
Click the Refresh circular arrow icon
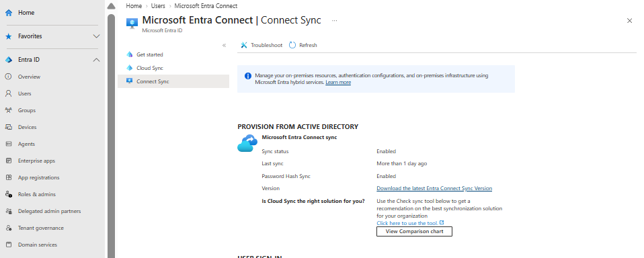click(x=292, y=45)
